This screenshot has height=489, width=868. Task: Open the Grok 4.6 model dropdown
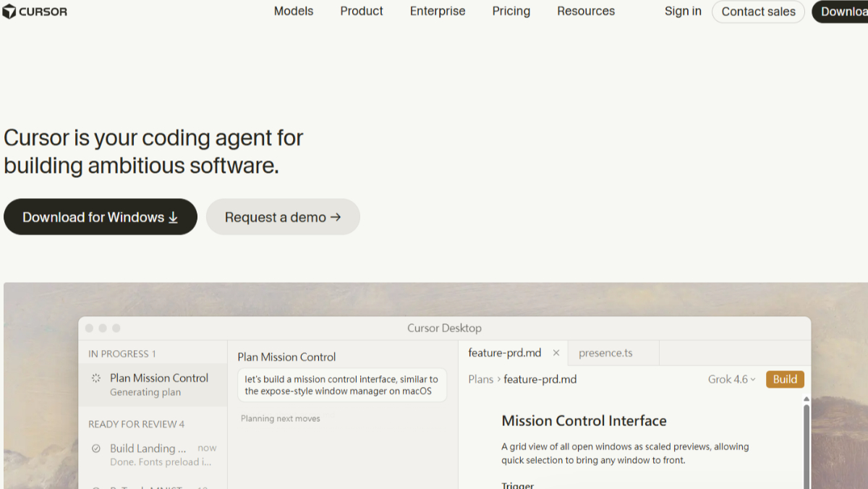731,379
